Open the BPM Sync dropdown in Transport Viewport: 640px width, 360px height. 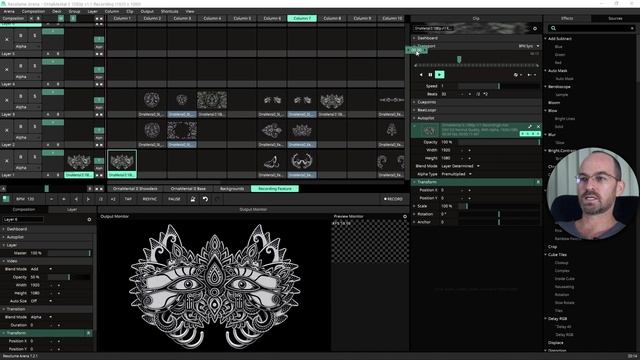[529, 46]
